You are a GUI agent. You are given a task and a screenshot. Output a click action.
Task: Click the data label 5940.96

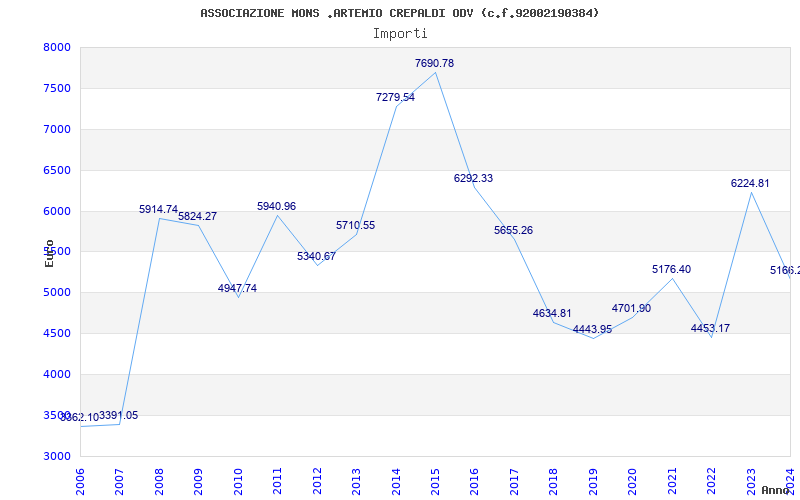(277, 207)
